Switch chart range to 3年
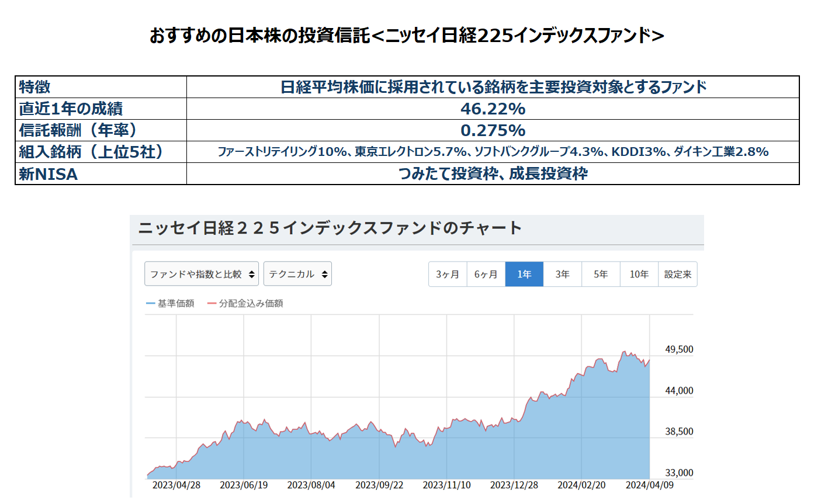835x504 pixels. tap(563, 274)
